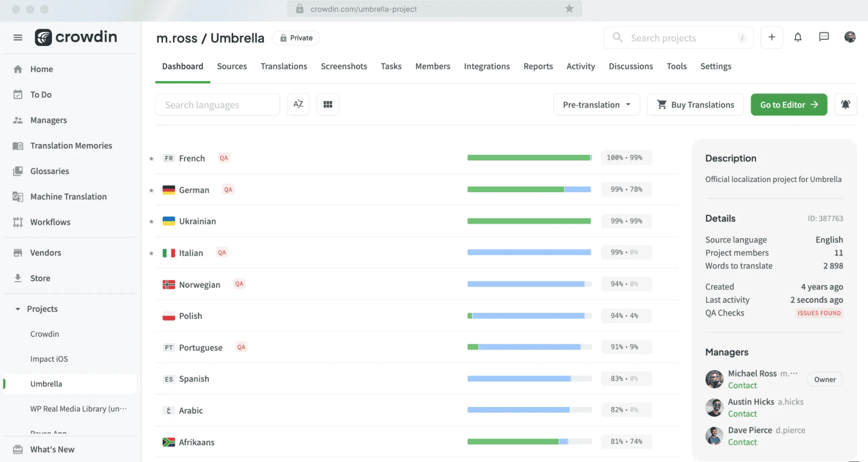
Task: Click Buy Translations button
Action: pyautogui.click(x=695, y=105)
